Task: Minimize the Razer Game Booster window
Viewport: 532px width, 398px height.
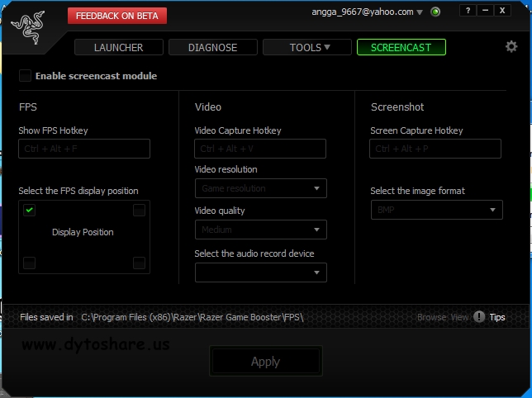Action: click(485, 11)
